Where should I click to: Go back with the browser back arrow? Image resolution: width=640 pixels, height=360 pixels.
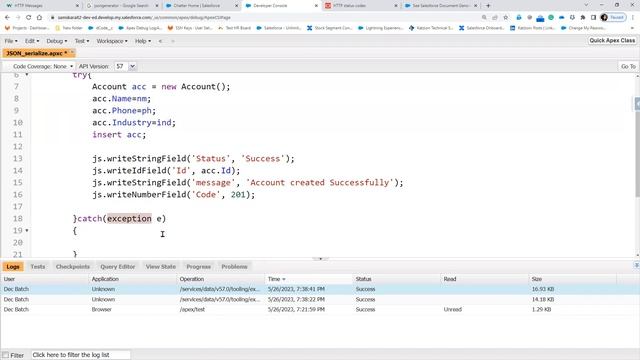(x=7, y=18)
